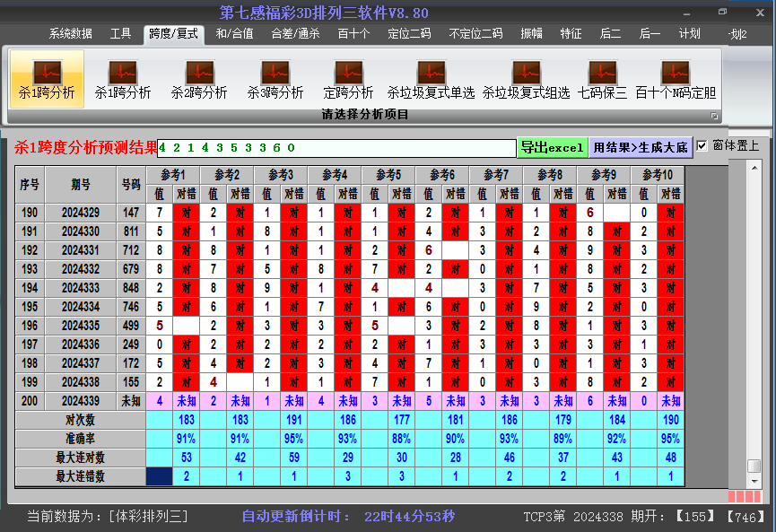Select the highlighted 杀1跨分析 icon
The width and height of the screenshot is (776, 532).
coord(47,79)
